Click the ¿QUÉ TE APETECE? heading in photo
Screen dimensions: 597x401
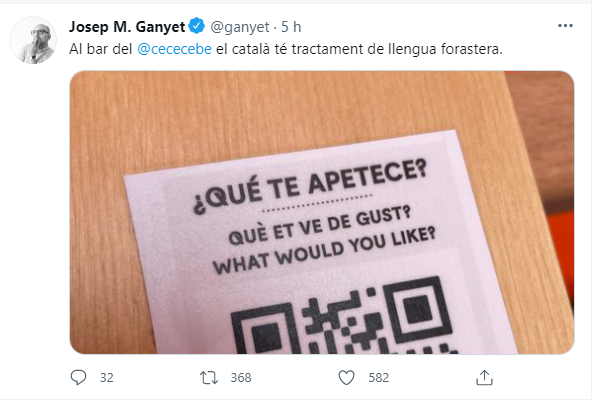[310, 186]
